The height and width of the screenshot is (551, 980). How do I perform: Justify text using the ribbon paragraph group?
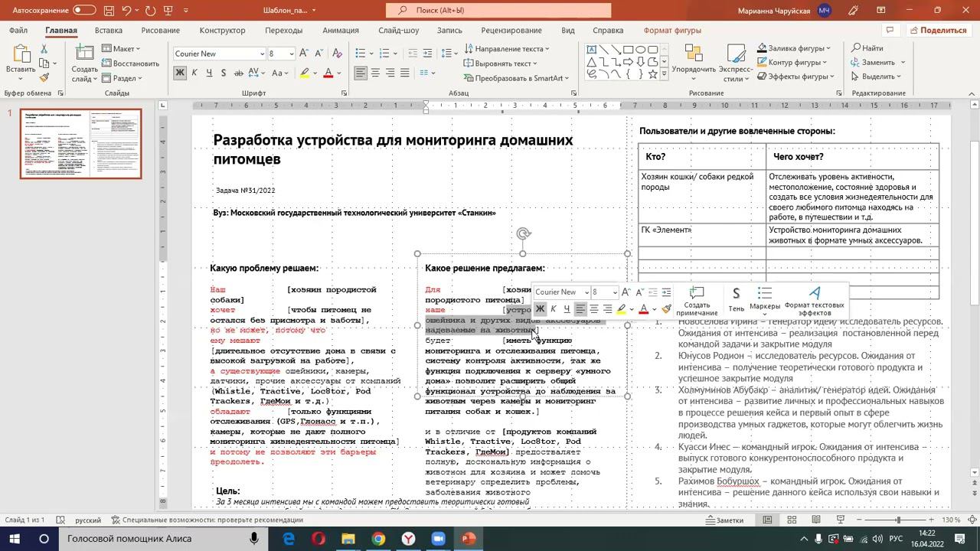405,73
